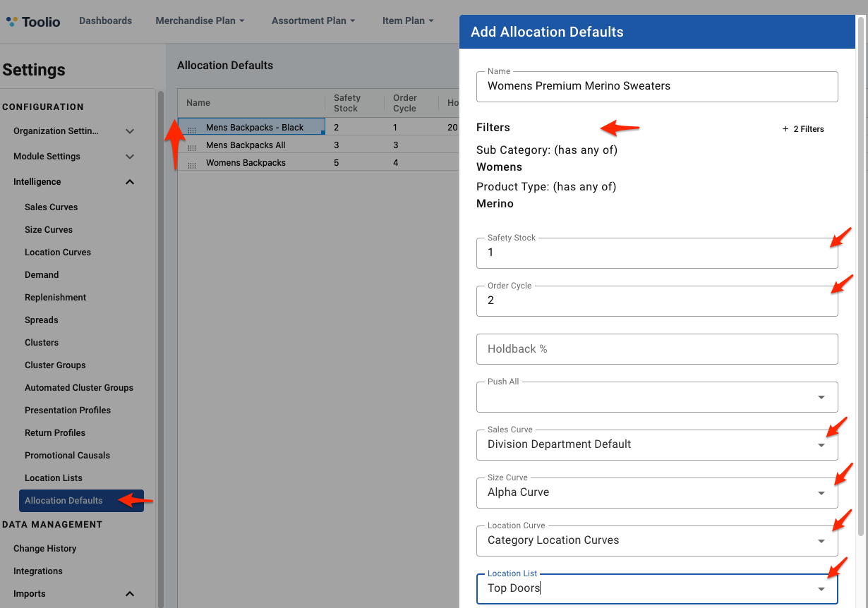
Task: Click the Location List dropdown arrow
Action: coord(821,589)
